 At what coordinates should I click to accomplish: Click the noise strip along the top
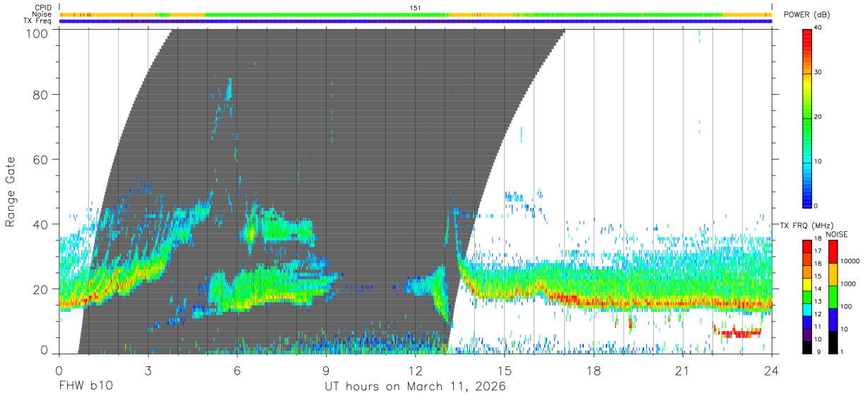pos(416,14)
